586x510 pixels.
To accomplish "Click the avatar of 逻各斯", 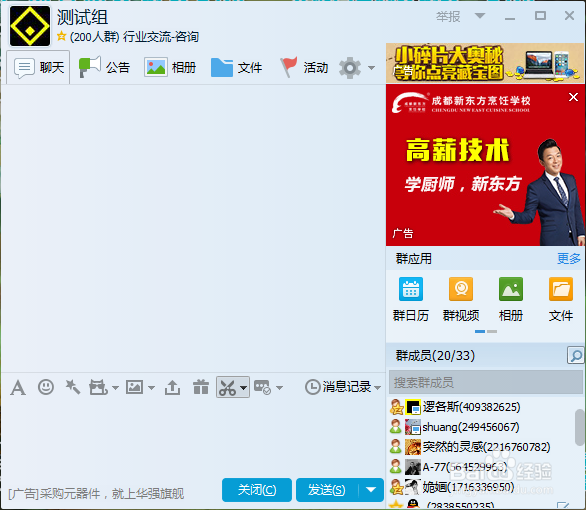I will (413, 407).
